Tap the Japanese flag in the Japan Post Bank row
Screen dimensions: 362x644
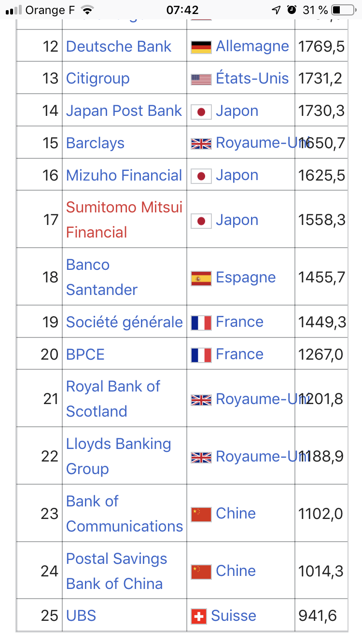tap(201, 112)
